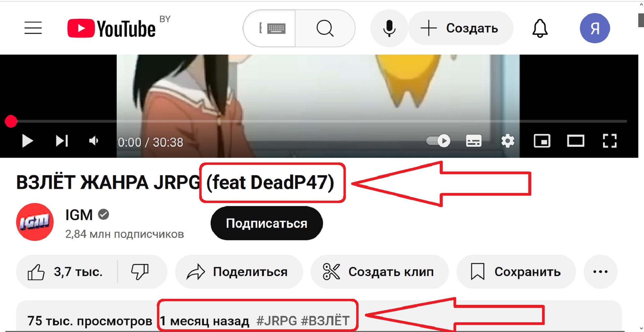Open the hamburger guide menu
This screenshot has width=644, height=332.
point(33,28)
